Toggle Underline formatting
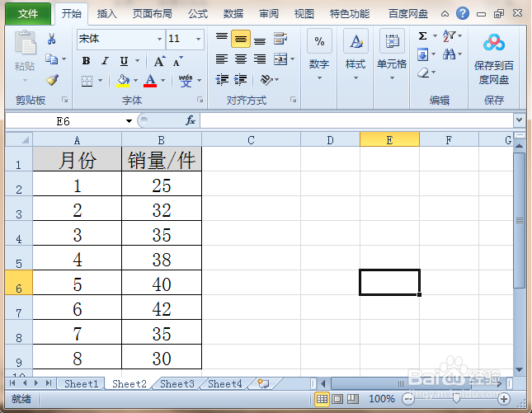Image resolution: width=532 pixels, height=413 pixels. [x=125, y=61]
